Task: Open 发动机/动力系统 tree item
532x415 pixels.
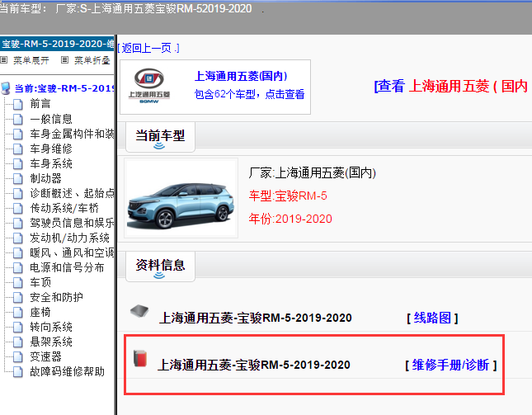Action: pyautogui.click(x=69, y=238)
